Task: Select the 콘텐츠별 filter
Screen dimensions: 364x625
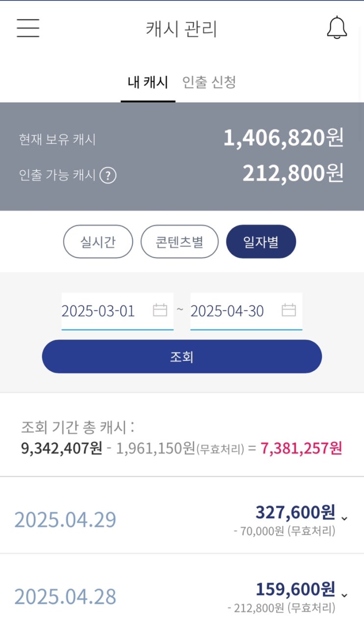Action: 179,242
